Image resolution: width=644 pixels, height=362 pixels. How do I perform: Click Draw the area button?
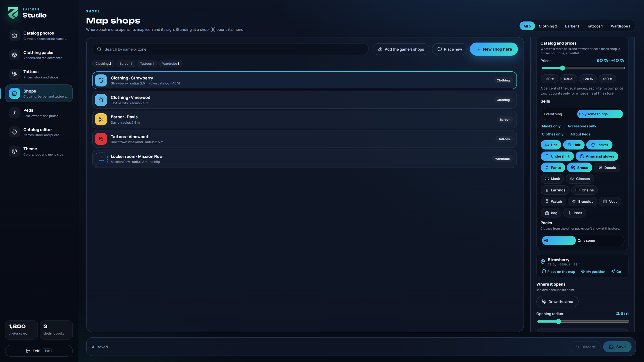point(557,302)
